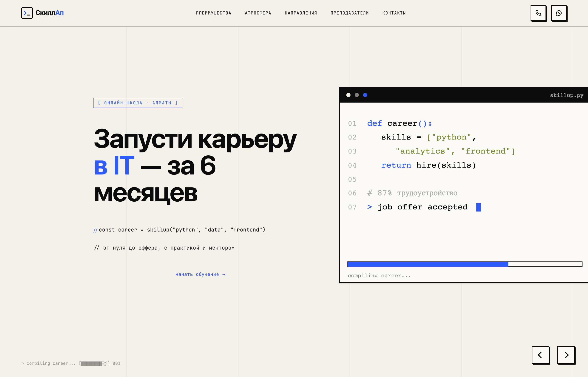
Task: Click the gray dot in code window
Action: click(357, 95)
